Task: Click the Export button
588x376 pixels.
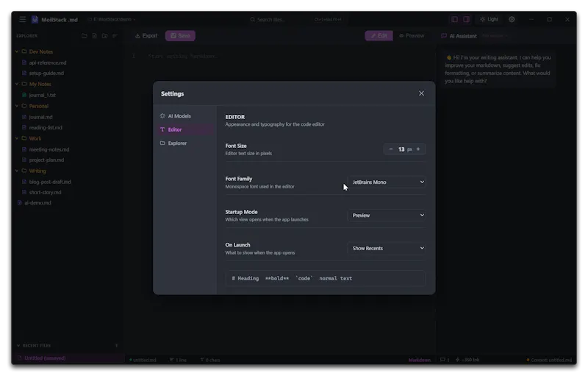Action: coord(146,35)
